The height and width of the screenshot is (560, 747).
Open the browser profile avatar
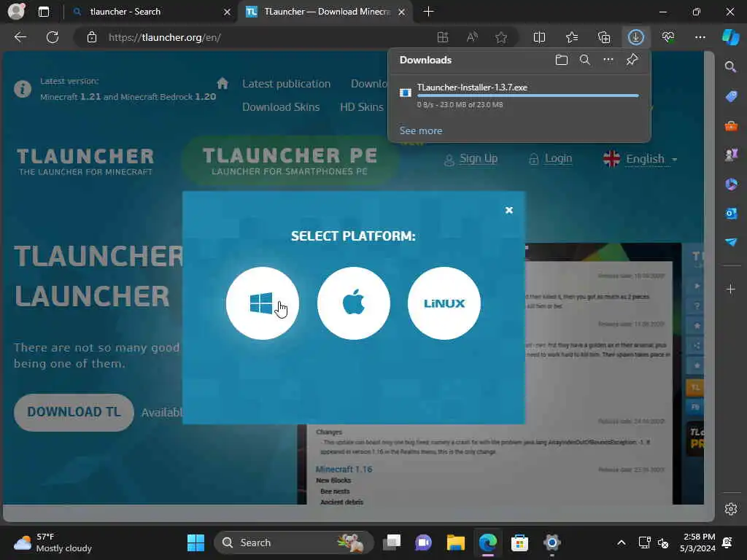pyautogui.click(x=16, y=11)
